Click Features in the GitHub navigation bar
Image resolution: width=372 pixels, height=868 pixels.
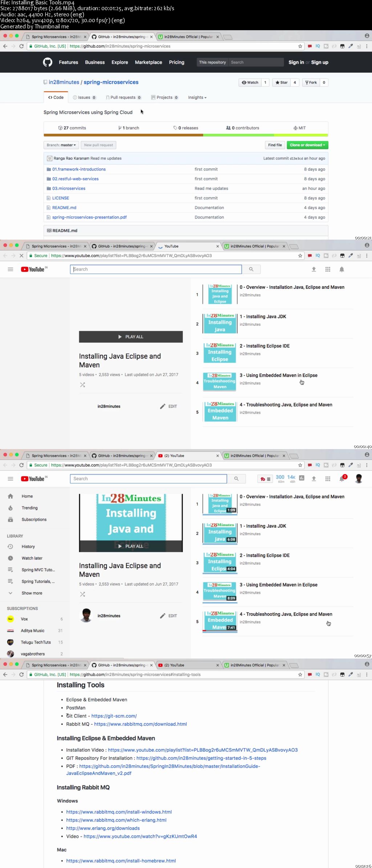pyautogui.click(x=68, y=62)
